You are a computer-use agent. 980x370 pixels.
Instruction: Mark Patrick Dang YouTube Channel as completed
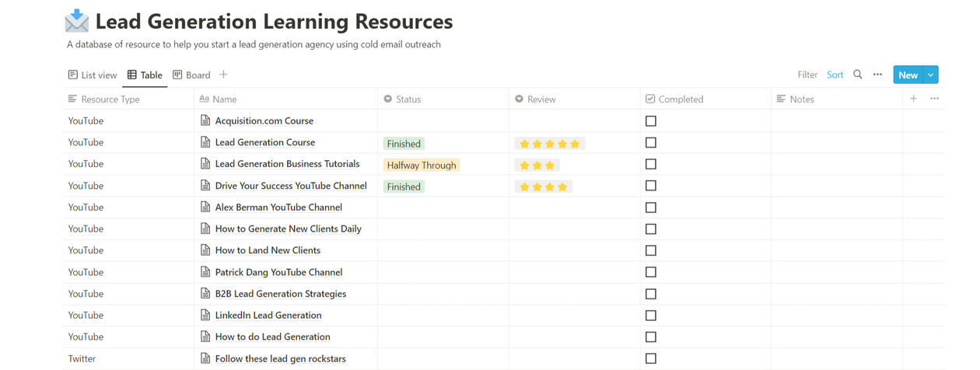click(x=651, y=273)
